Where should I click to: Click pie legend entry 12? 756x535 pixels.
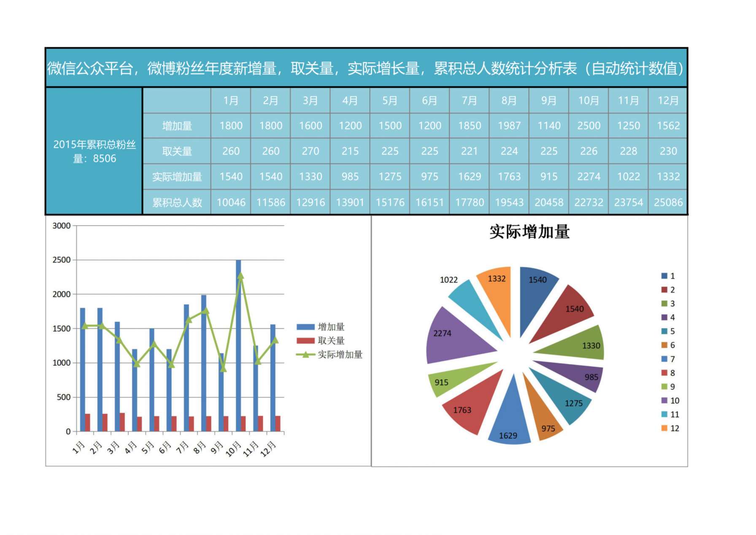[x=670, y=429]
